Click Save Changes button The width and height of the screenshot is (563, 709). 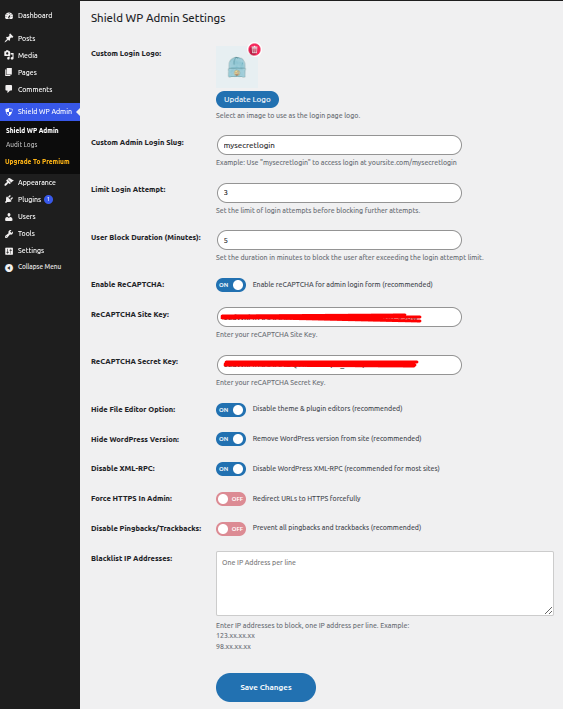tap(266, 687)
